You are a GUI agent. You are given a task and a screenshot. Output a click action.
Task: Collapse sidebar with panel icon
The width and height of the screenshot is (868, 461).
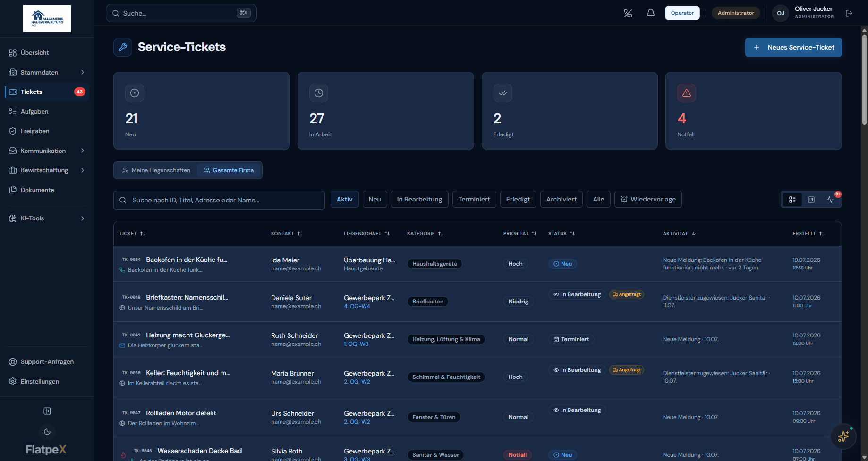pyautogui.click(x=47, y=411)
